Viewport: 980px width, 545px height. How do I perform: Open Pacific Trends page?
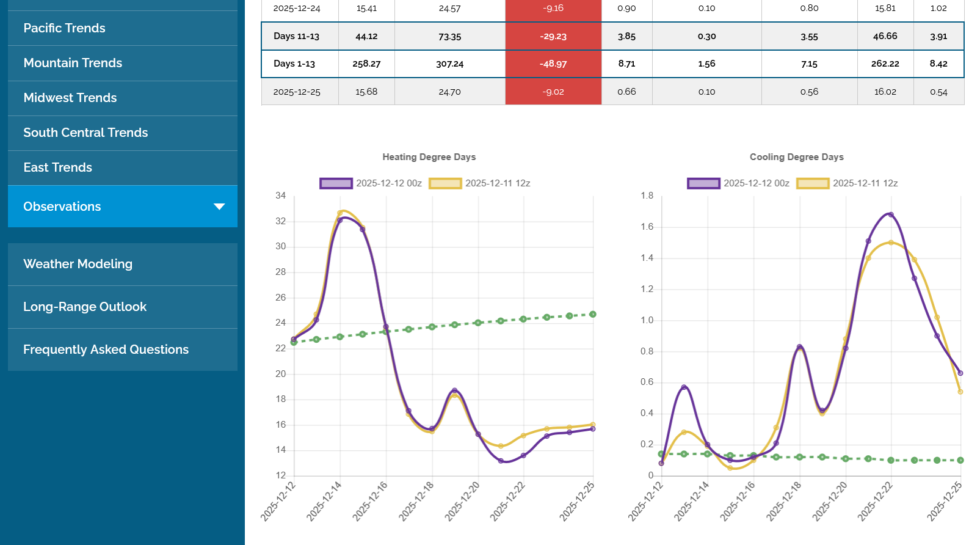(x=64, y=28)
